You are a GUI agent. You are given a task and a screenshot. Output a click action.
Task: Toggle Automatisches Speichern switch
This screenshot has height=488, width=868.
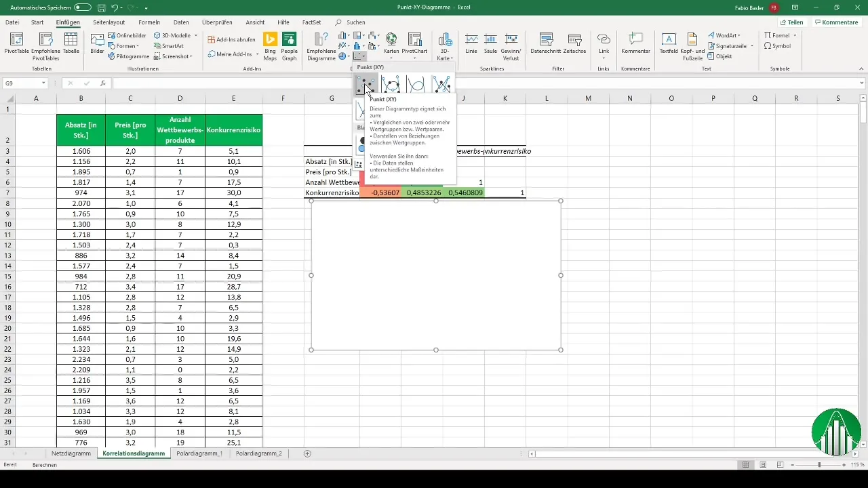(83, 7)
